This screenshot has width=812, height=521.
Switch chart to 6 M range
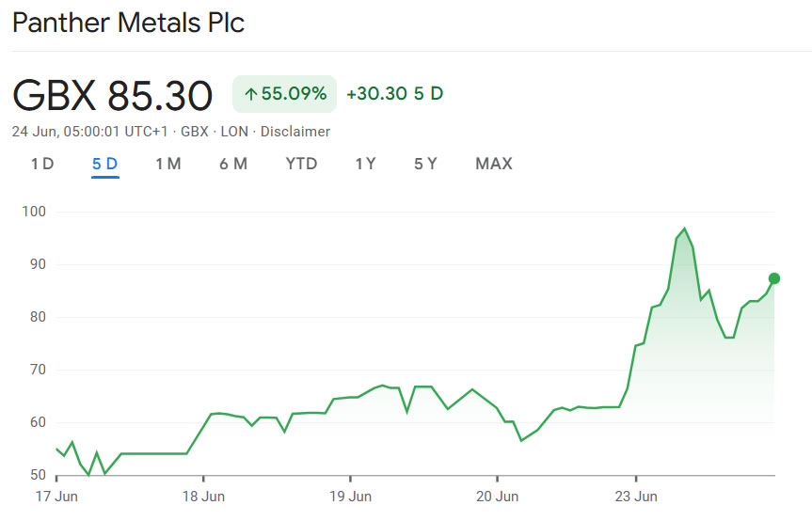tap(233, 164)
